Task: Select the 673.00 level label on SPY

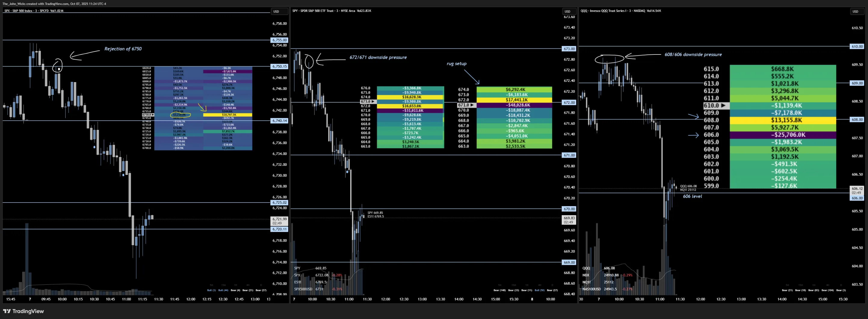Action: (569, 49)
